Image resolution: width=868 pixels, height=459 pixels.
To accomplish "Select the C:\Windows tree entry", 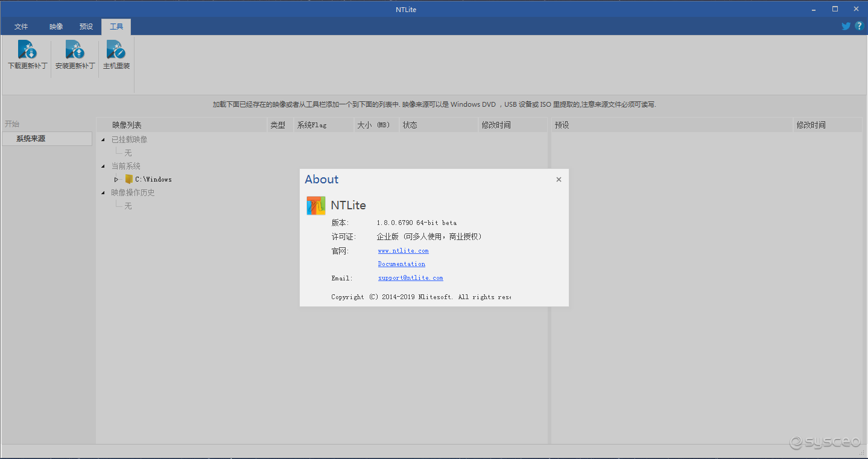I will coord(153,179).
